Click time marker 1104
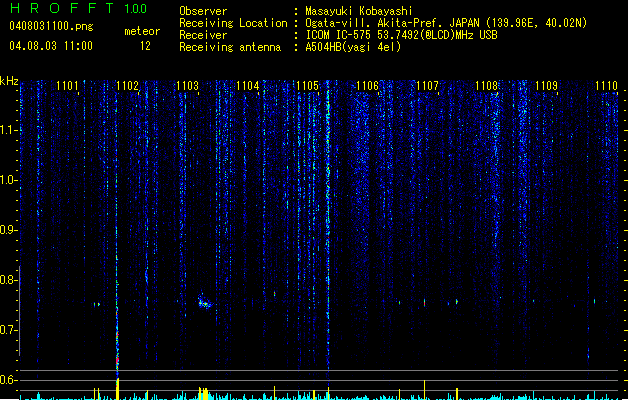629x400 pixels. (248, 86)
